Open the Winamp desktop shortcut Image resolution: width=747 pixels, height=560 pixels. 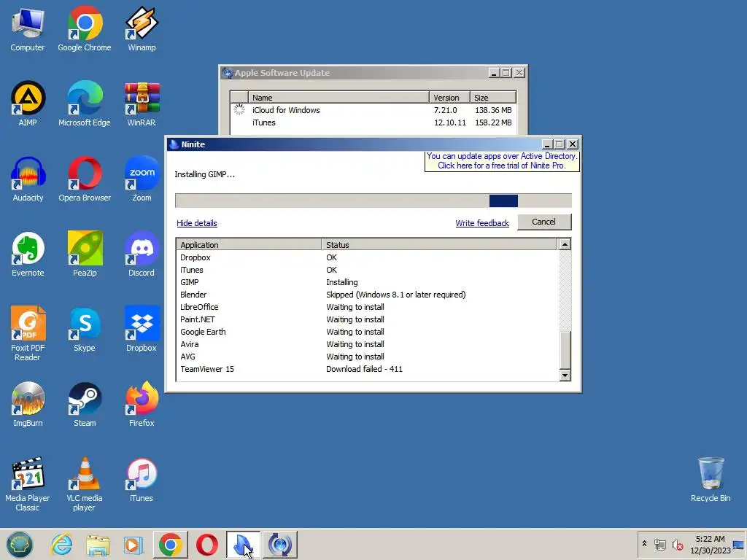click(142, 28)
